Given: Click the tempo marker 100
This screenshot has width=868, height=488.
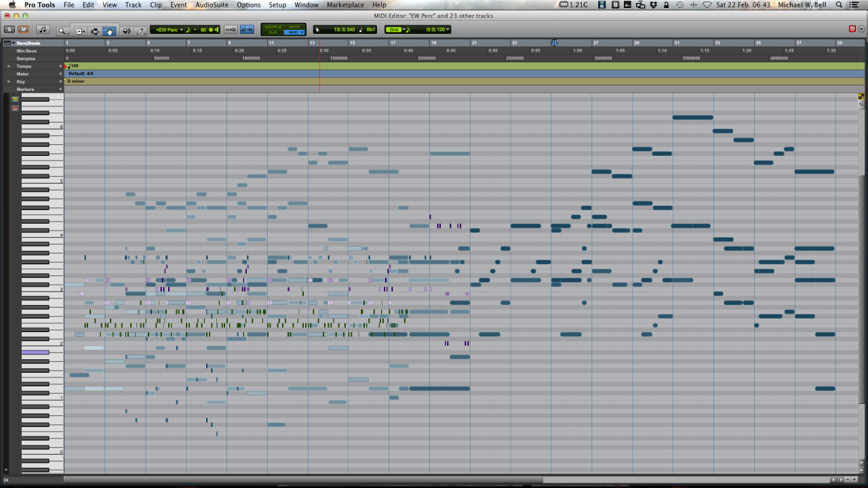Looking at the screenshot, I should (x=73, y=66).
